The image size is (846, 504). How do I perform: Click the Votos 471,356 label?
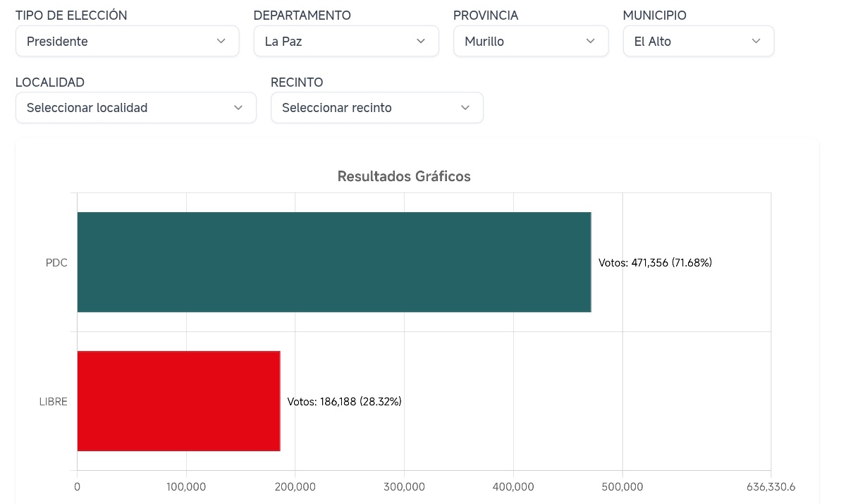[x=655, y=262]
